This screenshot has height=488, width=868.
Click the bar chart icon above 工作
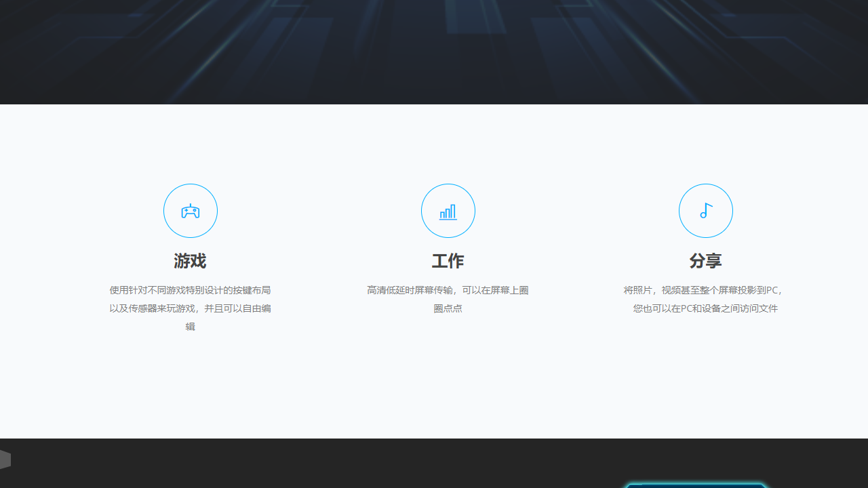[448, 210]
